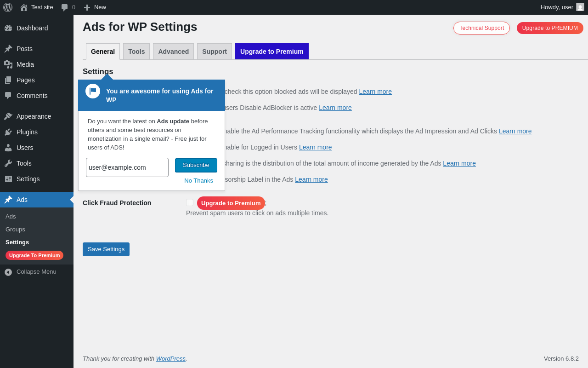Screen dimensions: 588x368
Task: Open the Dashboard menu label
Action: click(x=32, y=28)
